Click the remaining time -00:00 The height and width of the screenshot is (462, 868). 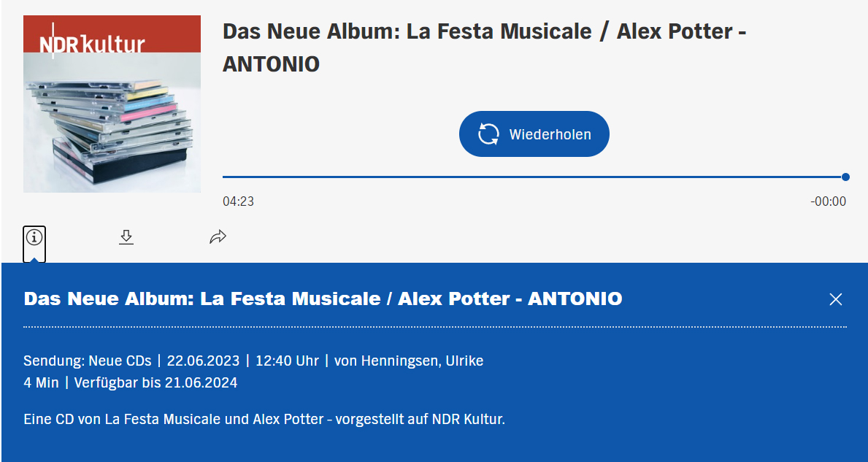(828, 201)
